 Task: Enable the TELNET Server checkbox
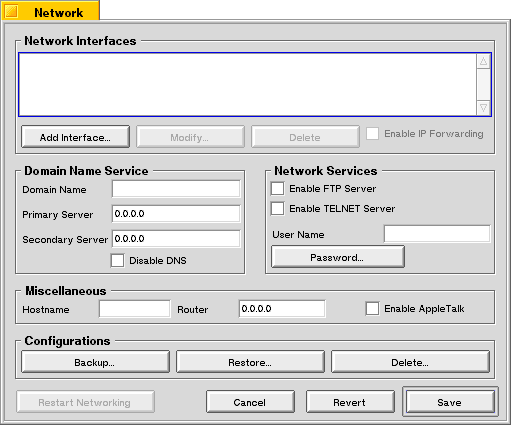(x=277, y=209)
